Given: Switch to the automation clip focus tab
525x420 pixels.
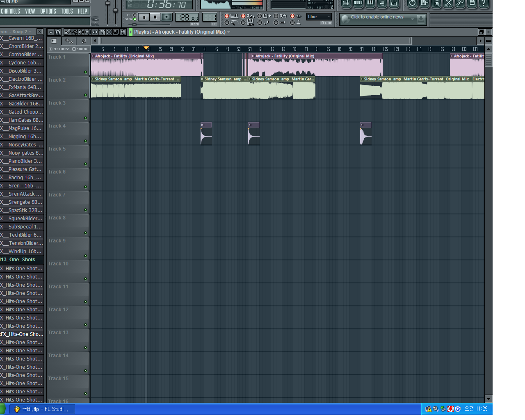Looking at the screenshot, I should coord(69,41).
